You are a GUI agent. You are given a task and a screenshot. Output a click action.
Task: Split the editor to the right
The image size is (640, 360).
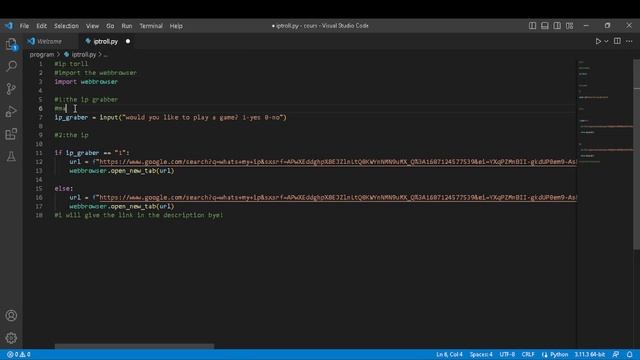pos(617,41)
